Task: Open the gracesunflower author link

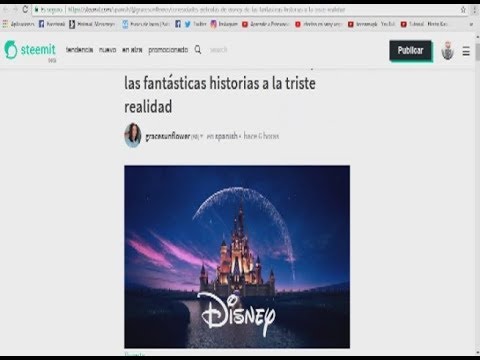Action: (x=168, y=136)
